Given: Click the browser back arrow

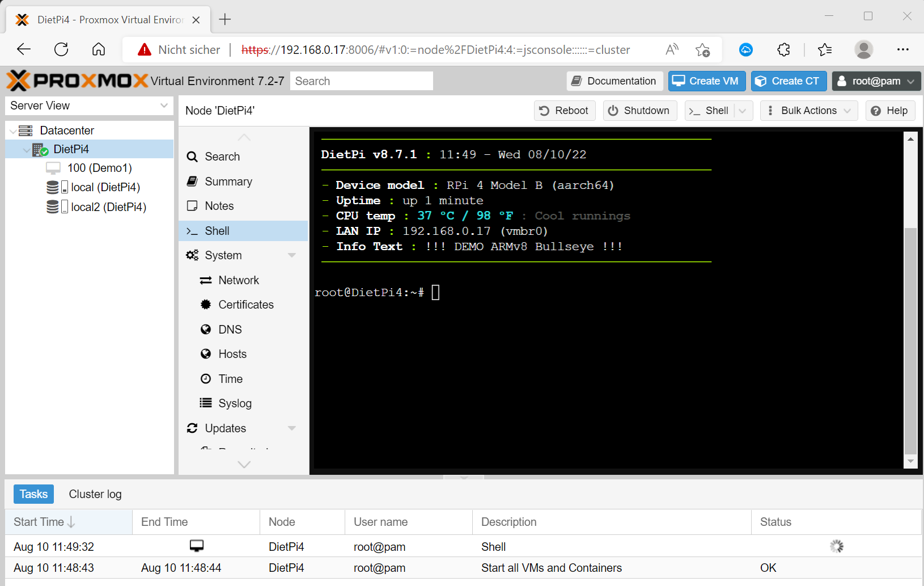Looking at the screenshot, I should coord(24,49).
